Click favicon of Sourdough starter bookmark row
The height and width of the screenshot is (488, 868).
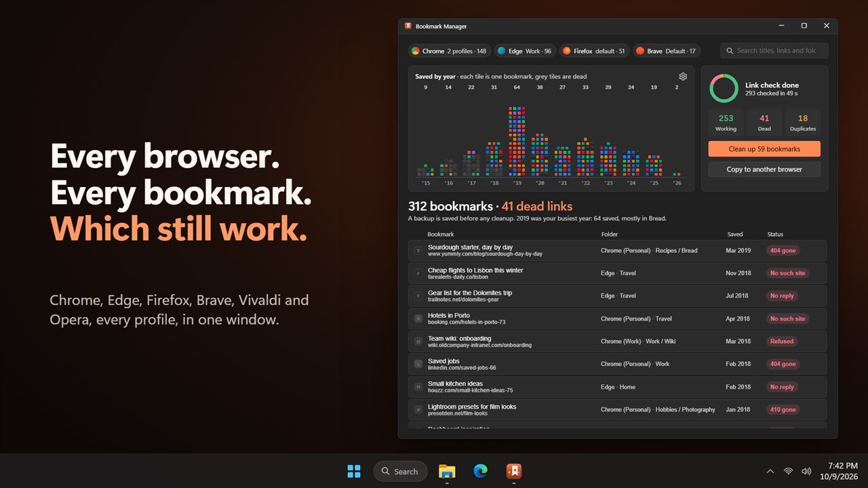click(418, 251)
